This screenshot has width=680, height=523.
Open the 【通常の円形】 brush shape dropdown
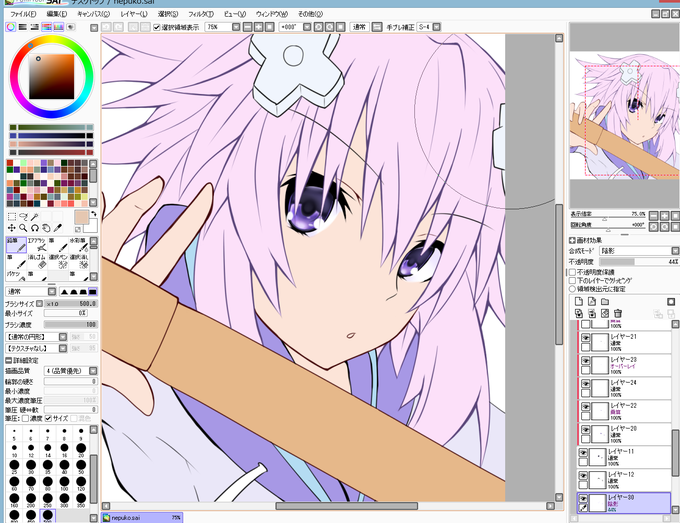(x=63, y=337)
